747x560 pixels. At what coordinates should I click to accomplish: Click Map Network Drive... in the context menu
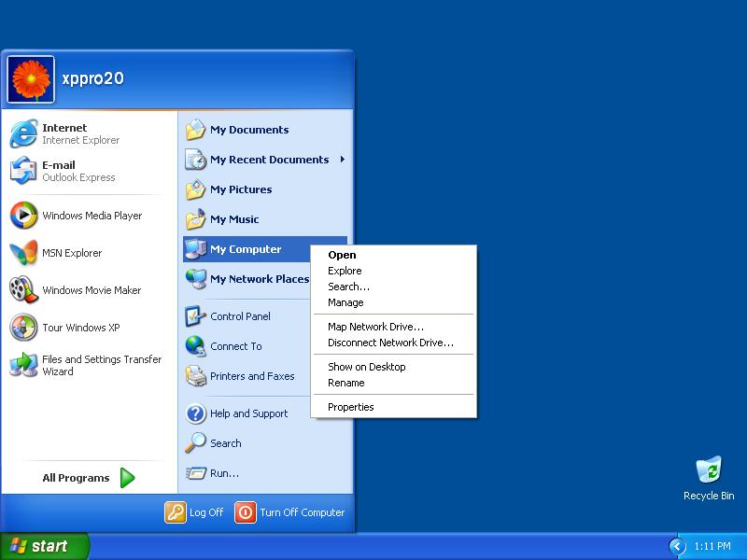[393, 327]
